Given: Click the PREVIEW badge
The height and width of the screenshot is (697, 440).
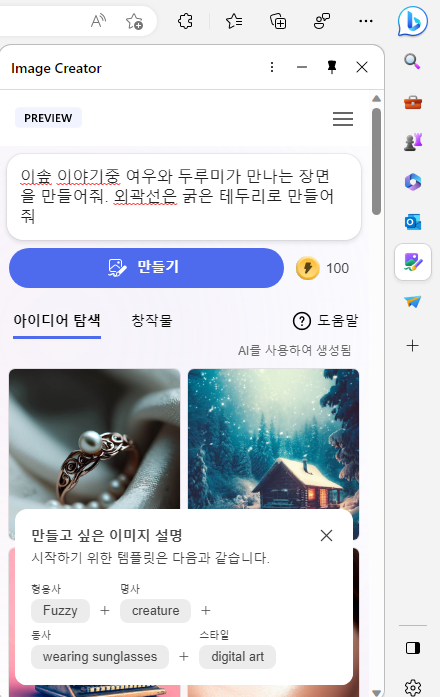Looking at the screenshot, I should tap(48, 118).
